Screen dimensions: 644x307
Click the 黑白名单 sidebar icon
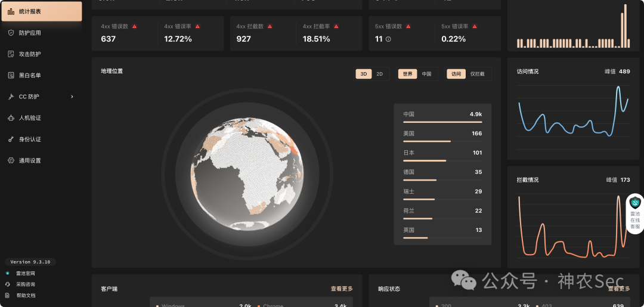11,76
